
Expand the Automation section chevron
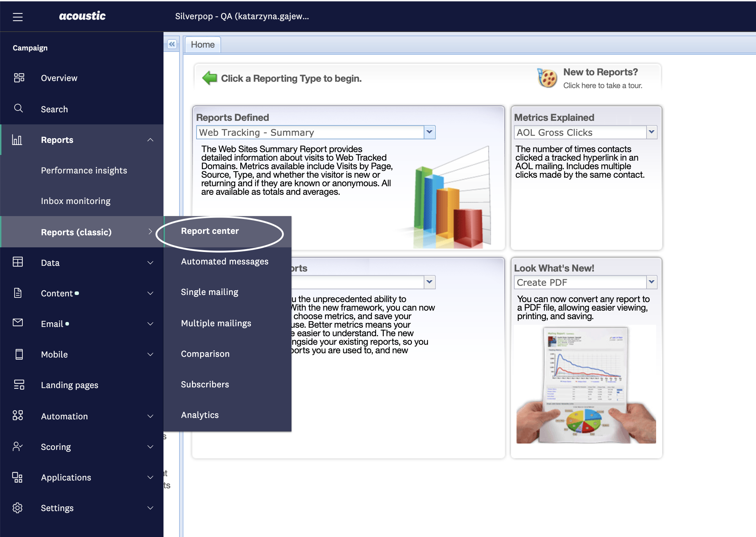click(x=150, y=416)
